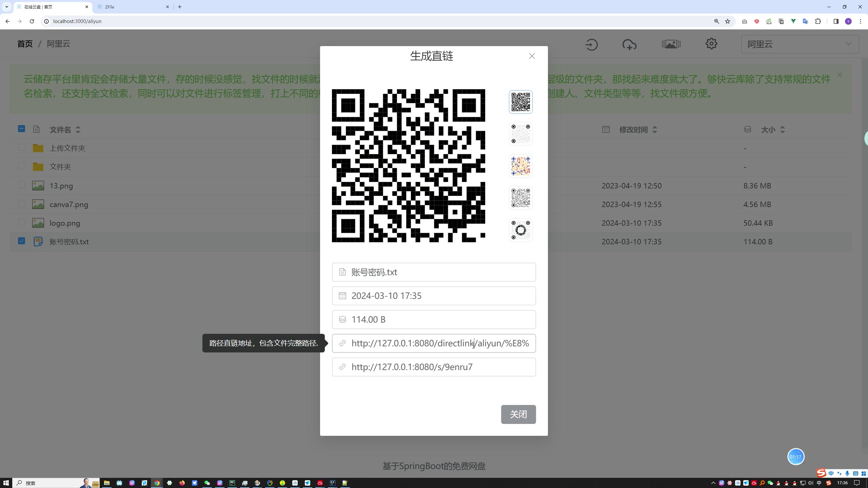Click the file name field 账号密码.txt
This screenshot has width=868, height=488.
click(434, 272)
